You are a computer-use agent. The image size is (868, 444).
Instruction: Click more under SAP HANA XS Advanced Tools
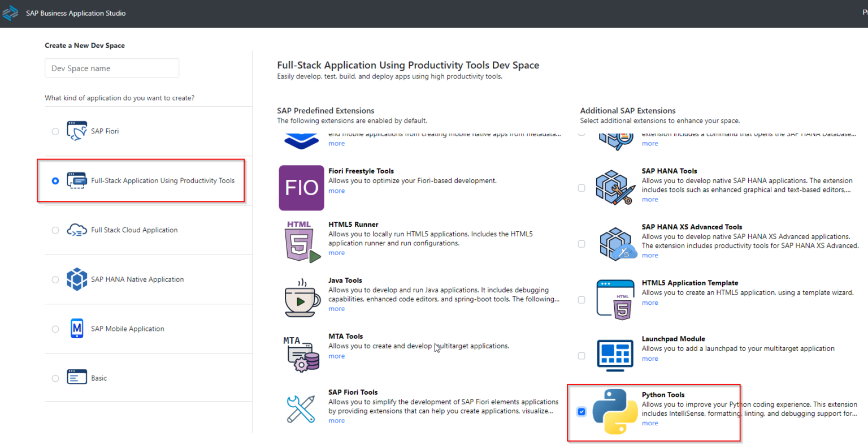(x=650, y=255)
